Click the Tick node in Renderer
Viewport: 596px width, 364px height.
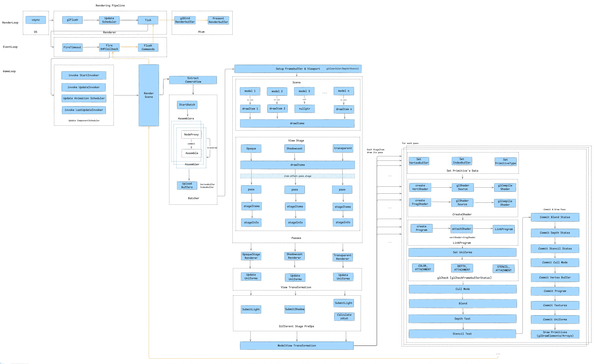148,20
